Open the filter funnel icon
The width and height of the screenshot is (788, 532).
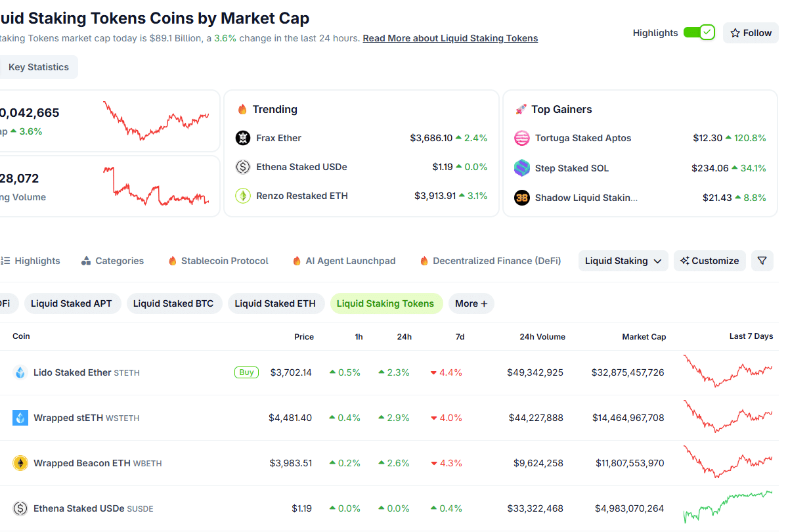[762, 261]
